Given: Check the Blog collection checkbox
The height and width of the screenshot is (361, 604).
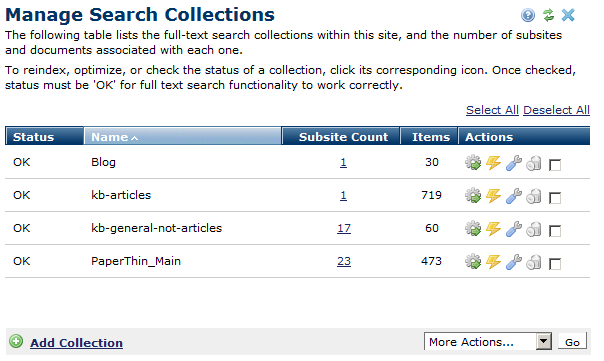Looking at the screenshot, I should pos(555,165).
